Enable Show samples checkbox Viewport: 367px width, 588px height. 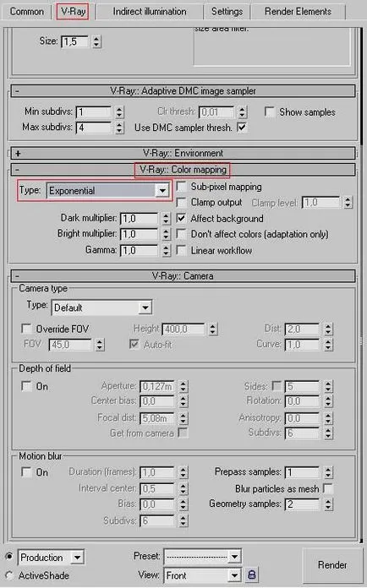coord(270,112)
